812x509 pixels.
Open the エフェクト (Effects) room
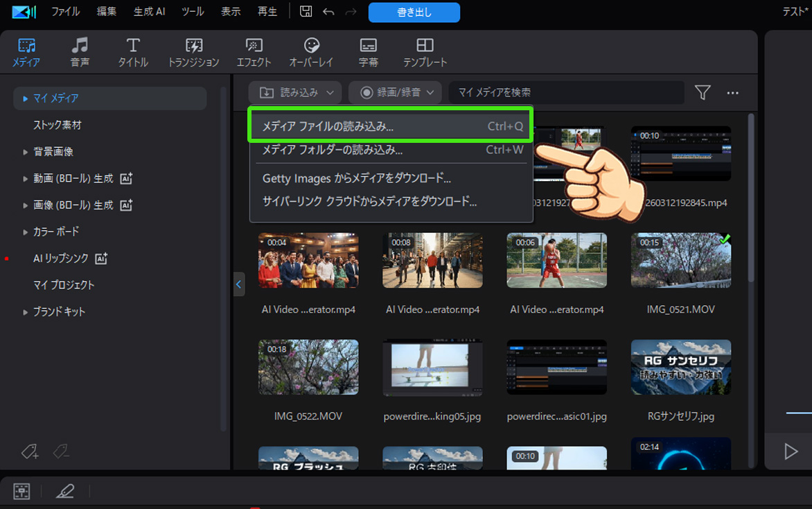253,51
